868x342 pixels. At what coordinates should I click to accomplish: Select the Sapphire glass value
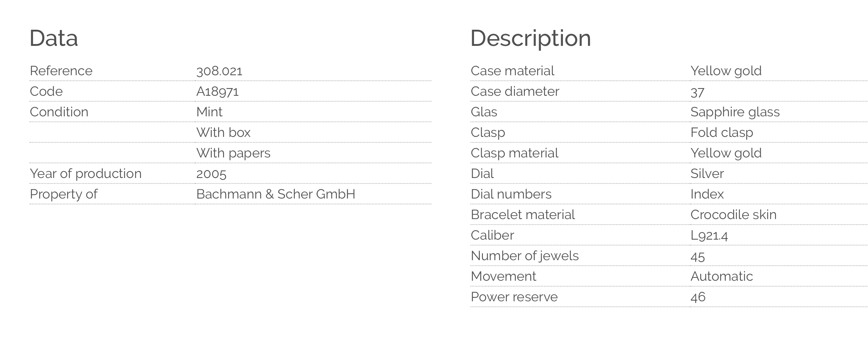click(735, 112)
